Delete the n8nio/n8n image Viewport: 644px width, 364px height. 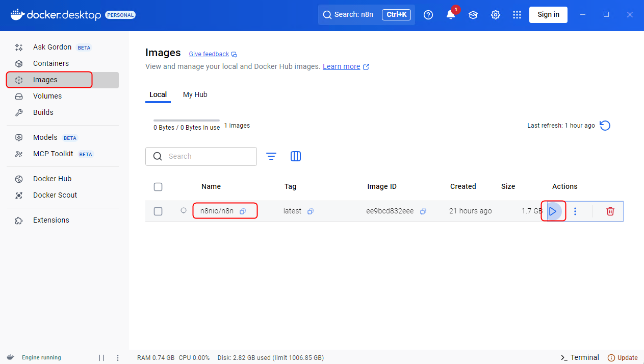tap(610, 211)
